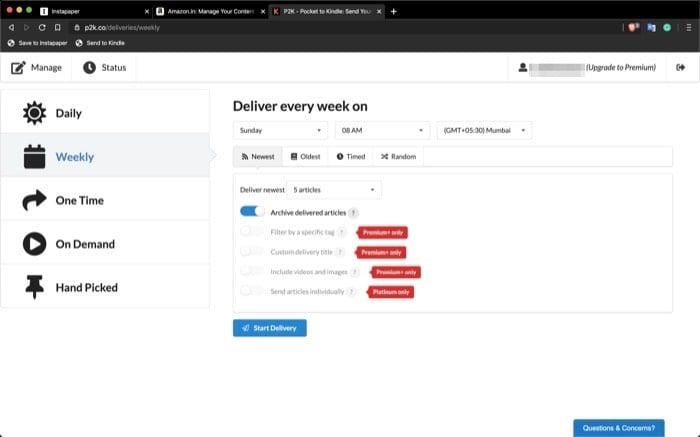This screenshot has height=437, width=700.
Task: Switch to the Oldest tab
Action: point(305,157)
